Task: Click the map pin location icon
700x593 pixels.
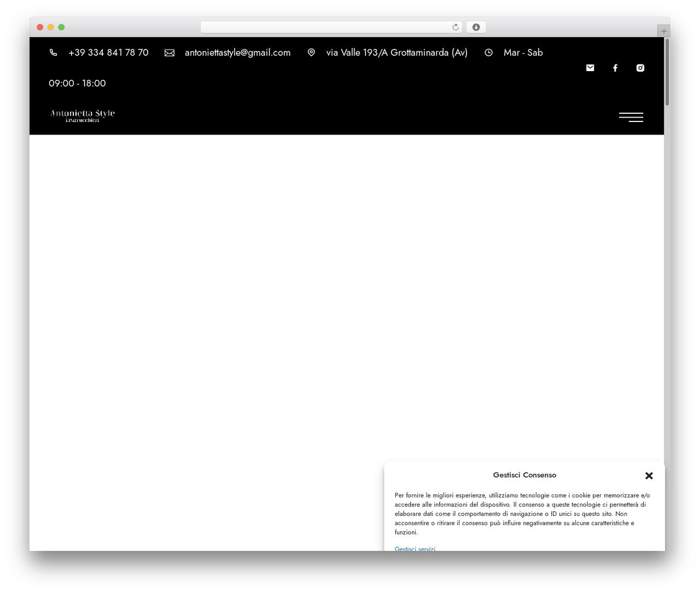Action: pos(311,53)
